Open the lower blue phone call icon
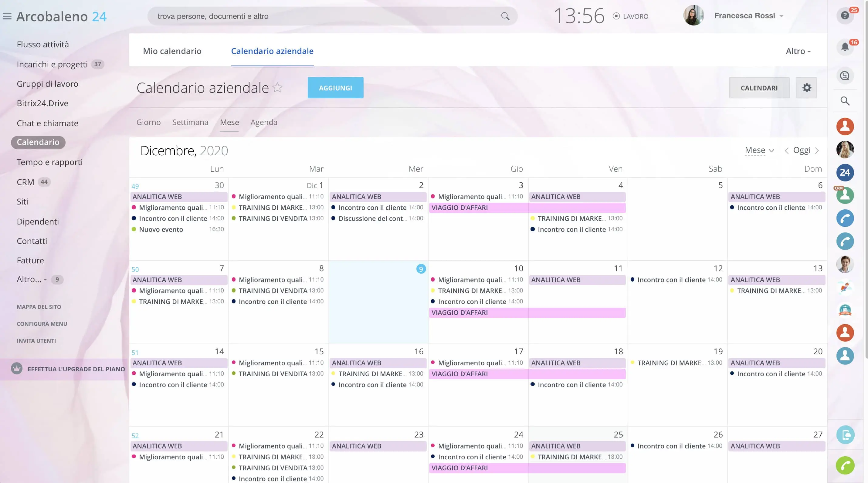Image resolution: width=868 pixels, height=483 pixels. click(x=845, y=241)
